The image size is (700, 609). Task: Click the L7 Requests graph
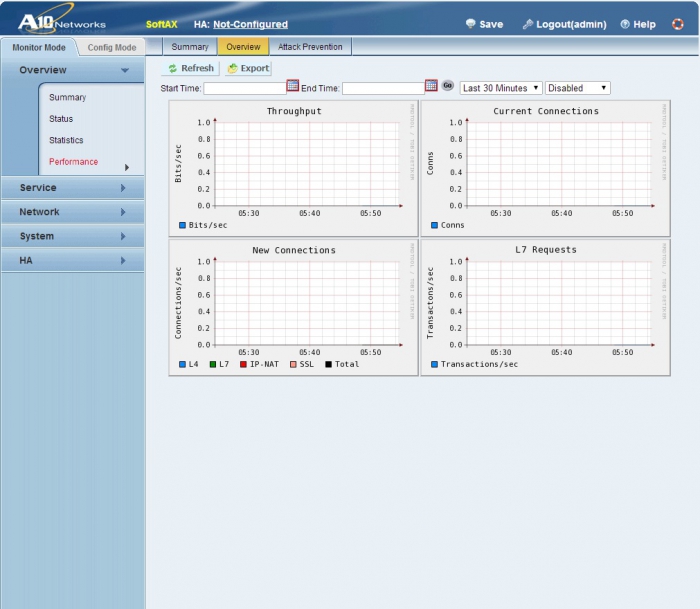545,308
